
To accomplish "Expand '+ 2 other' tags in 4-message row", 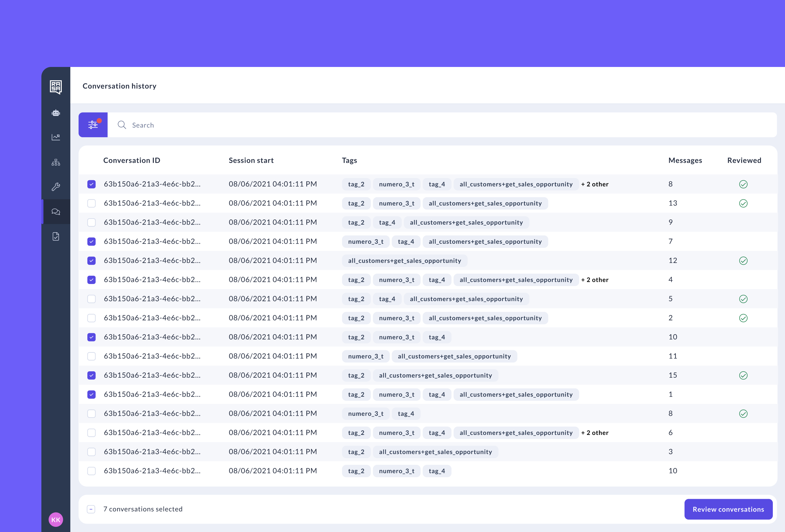I will coord(595,280).
